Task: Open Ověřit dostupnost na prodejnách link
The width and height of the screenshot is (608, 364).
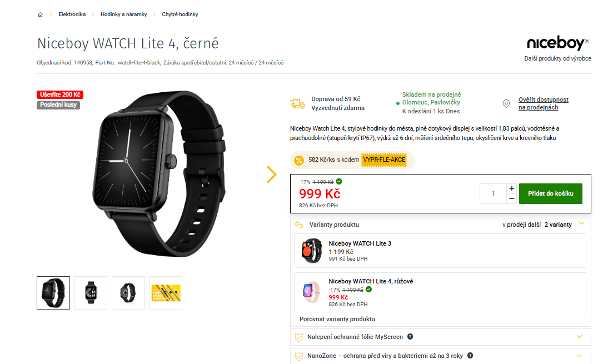Action: [543, 103]
